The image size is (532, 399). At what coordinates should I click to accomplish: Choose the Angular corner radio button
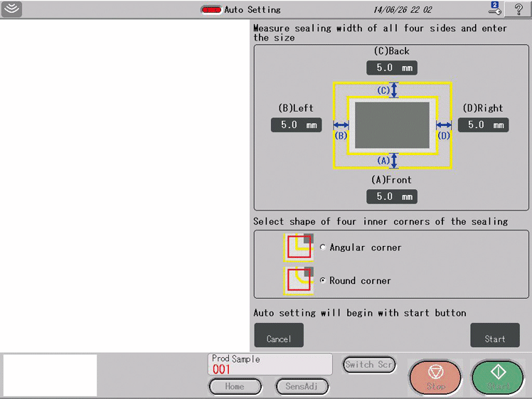323,247
